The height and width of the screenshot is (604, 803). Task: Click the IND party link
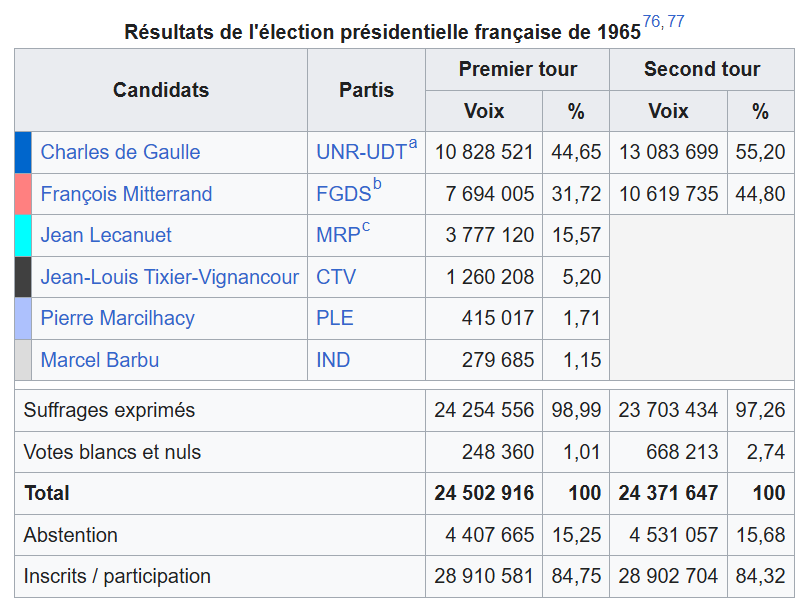click(x=333, y=360)
